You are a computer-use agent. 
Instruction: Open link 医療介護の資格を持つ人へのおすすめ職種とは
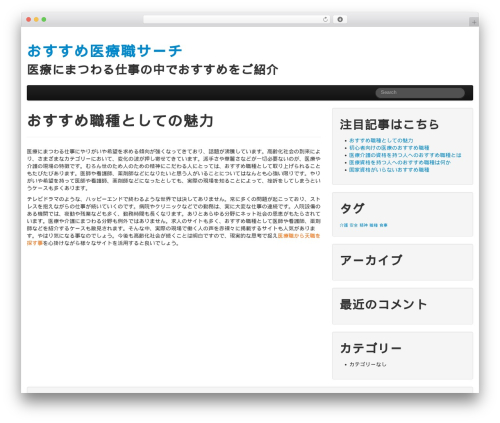coord(405,155)
